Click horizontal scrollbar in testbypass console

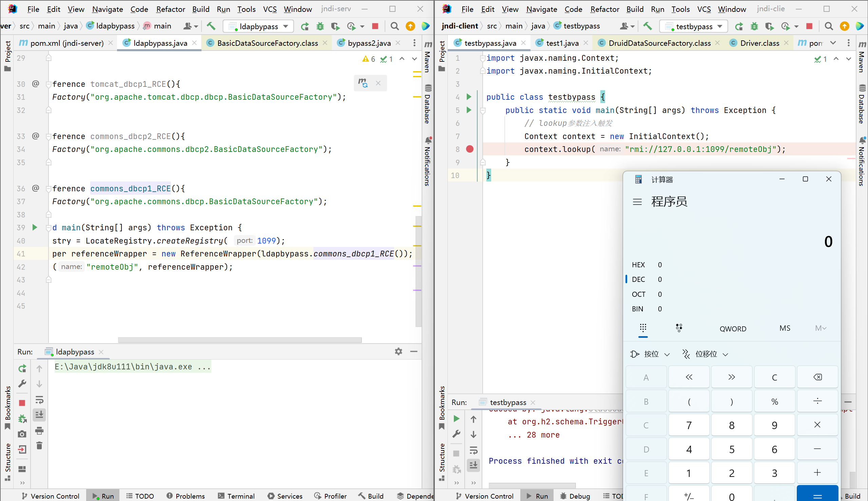point(532,485)
